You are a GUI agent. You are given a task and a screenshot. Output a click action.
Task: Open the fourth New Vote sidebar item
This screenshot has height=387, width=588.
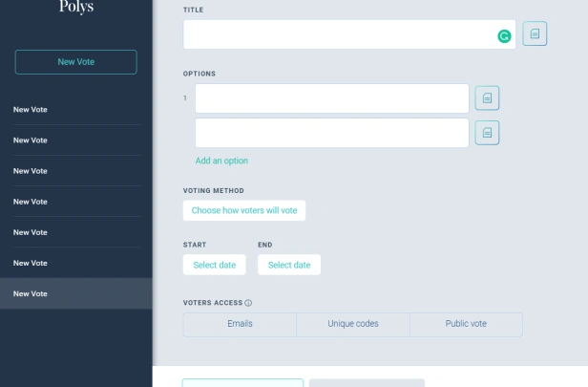click(x=76, y=202)
